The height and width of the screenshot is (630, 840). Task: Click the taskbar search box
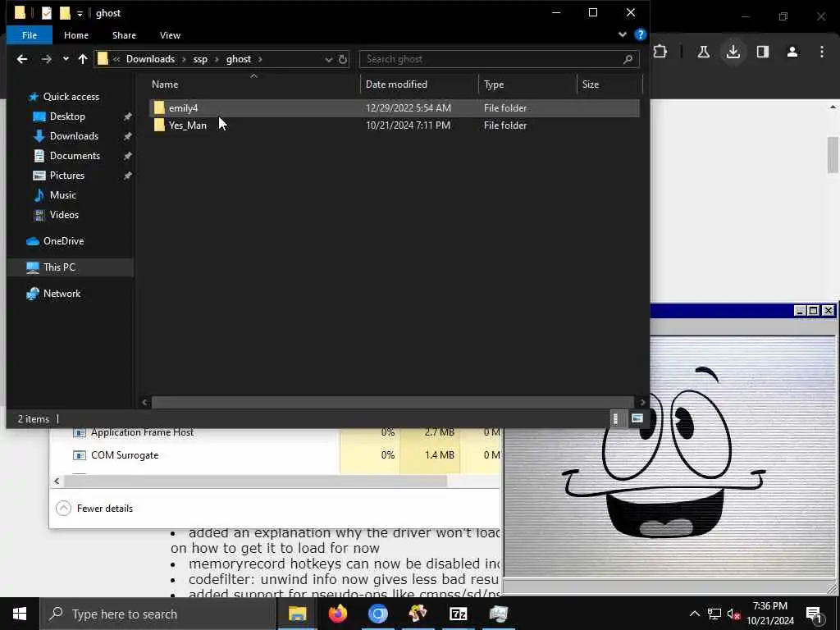157,614
